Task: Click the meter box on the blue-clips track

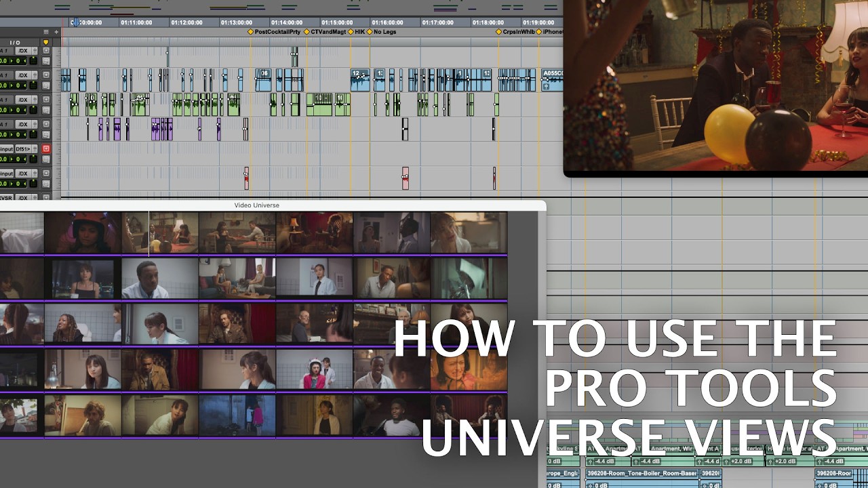Action: [33, 86]
